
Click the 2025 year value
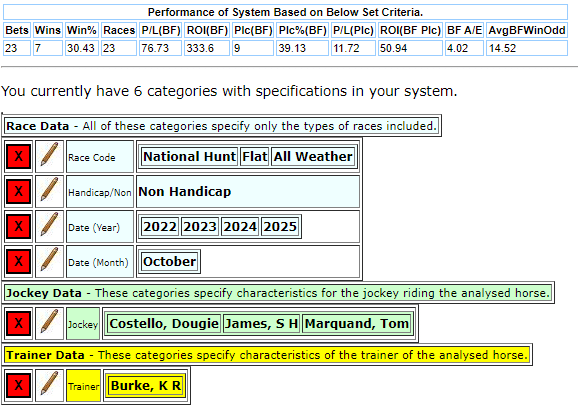280,227
